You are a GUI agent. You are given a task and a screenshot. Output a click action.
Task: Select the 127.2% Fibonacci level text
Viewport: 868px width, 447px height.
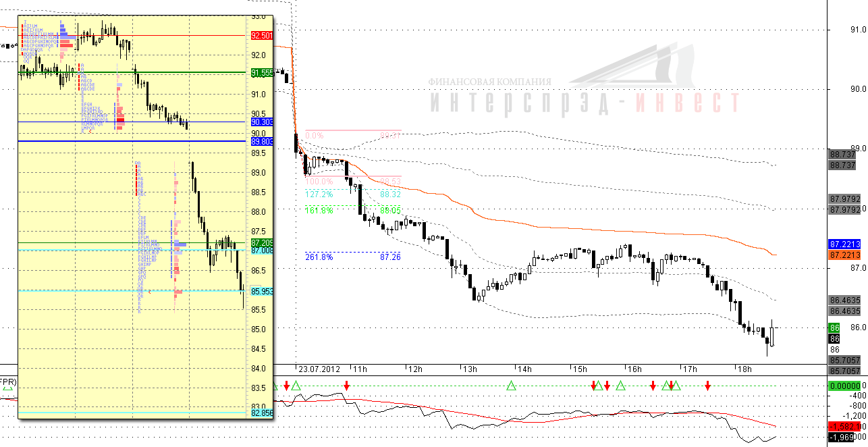coord(319,194)
